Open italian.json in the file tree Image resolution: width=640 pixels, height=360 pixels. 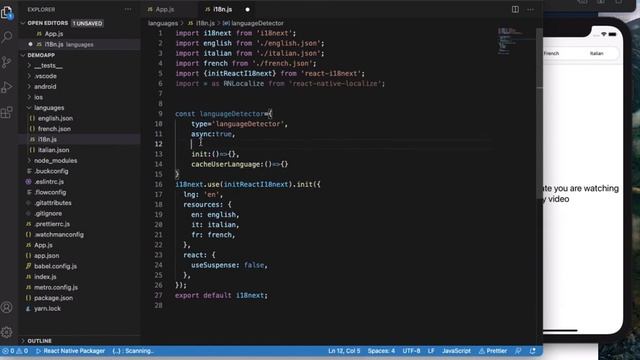click(53, 150)
